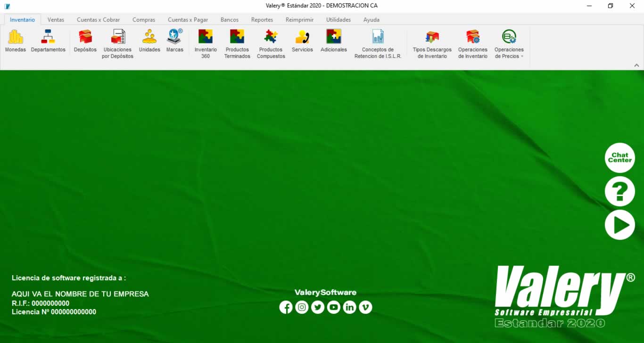
Task: Collapse the ribbon with chevron arrow
Action: pos(636,65)
